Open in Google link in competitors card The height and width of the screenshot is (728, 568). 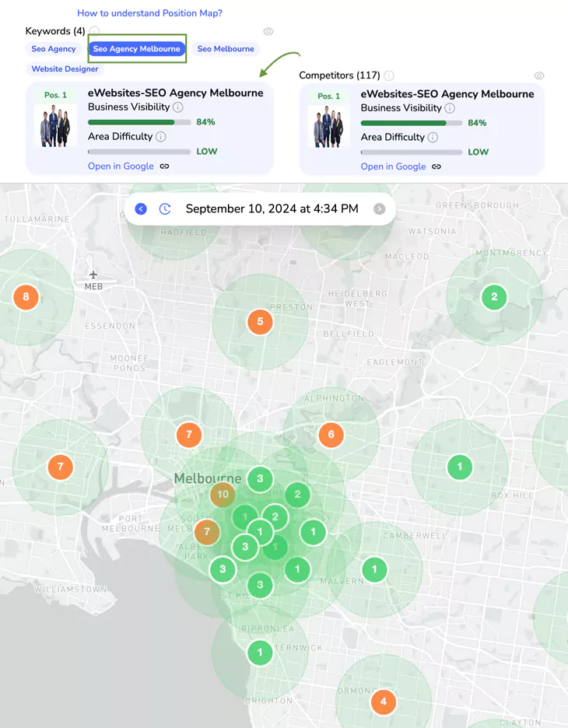coord(394,166)
